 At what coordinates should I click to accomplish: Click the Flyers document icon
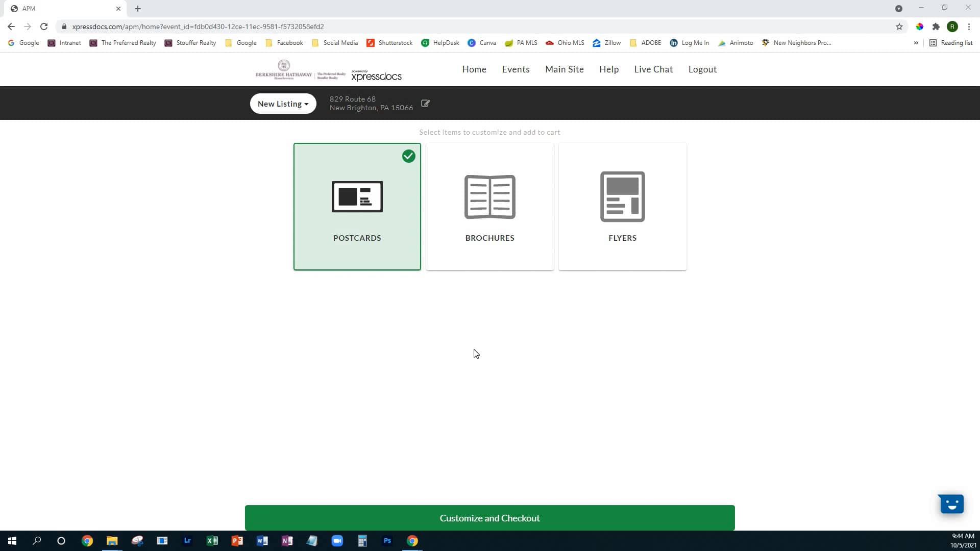pyautogui.click(x=622, y=196)
